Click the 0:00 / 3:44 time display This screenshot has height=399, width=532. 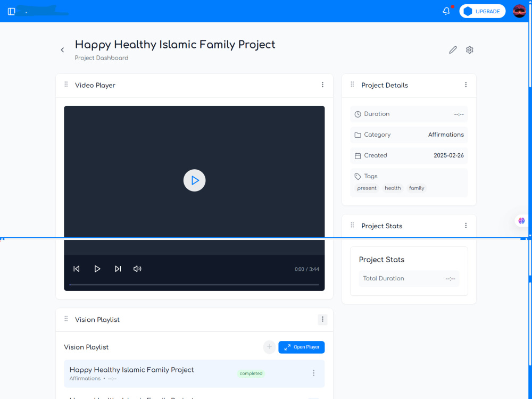(x=307, y=269)
